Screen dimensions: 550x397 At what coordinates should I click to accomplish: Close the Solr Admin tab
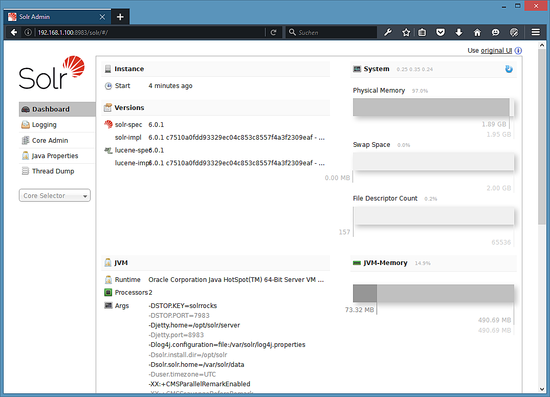coord(102,17)
